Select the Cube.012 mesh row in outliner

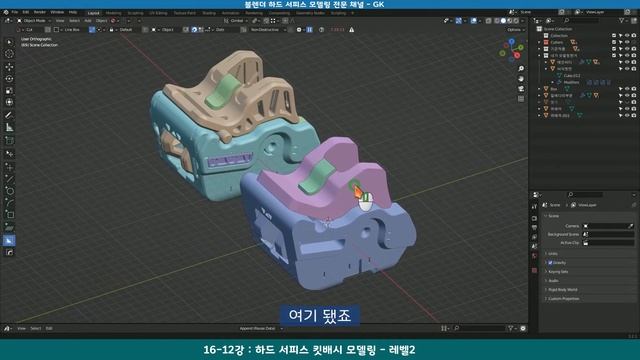[571, 76]
